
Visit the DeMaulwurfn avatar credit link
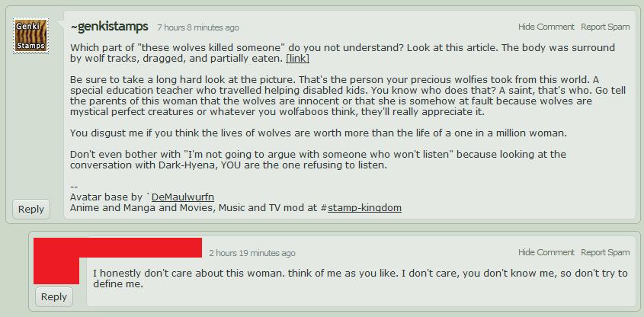click(182, 197)
